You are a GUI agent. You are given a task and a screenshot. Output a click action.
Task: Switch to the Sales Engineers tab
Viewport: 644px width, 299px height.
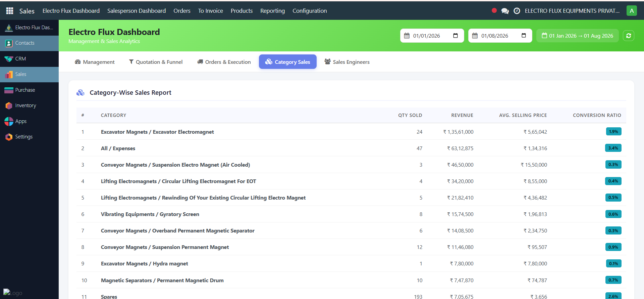[347, 62]
